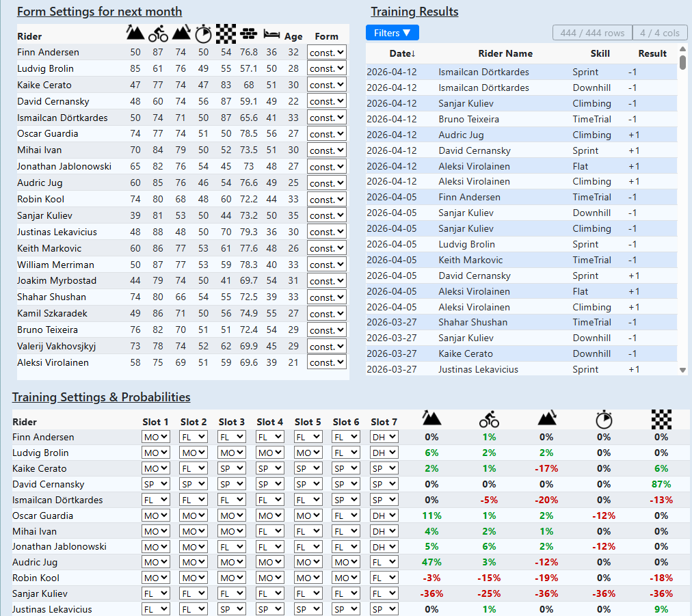The image size is (692, 616).
Task: Open Form dropdown for Aleksi Virolainen
Action: click(327, 362)
